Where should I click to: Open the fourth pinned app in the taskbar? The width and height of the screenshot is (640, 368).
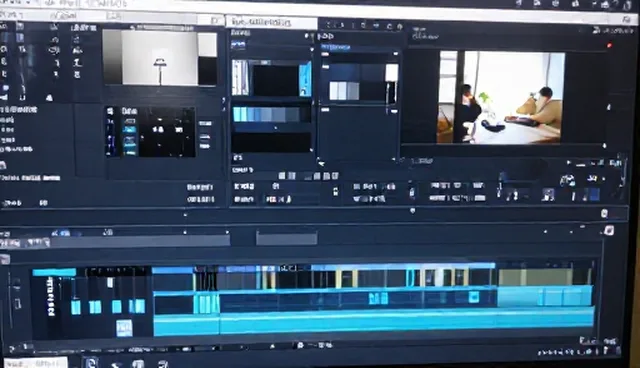(163, 364)
